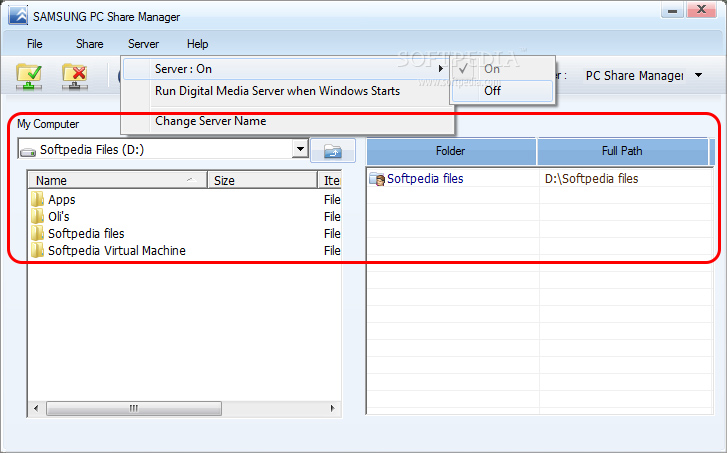Click the Share Folder green checkmark icon

click(28, 76)
